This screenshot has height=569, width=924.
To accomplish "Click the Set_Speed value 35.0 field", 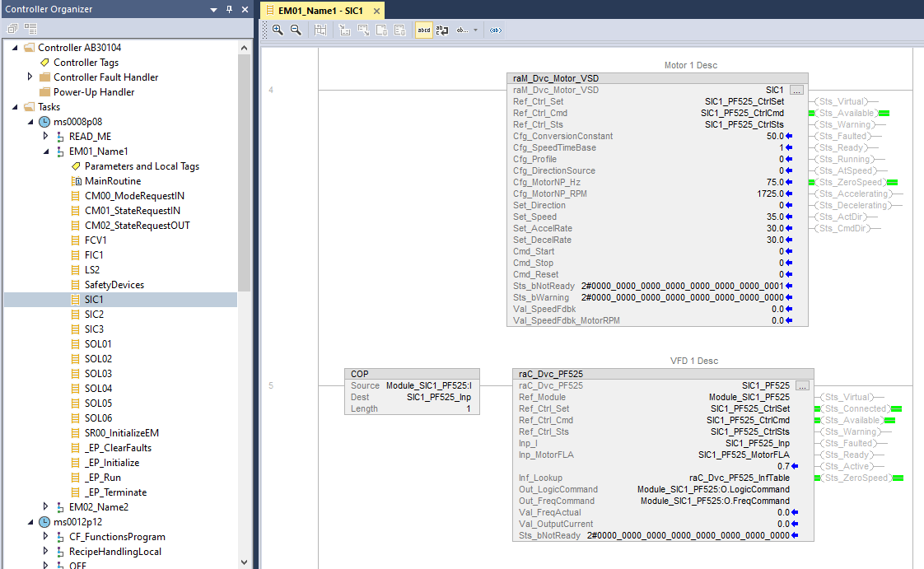I will 774,217.
